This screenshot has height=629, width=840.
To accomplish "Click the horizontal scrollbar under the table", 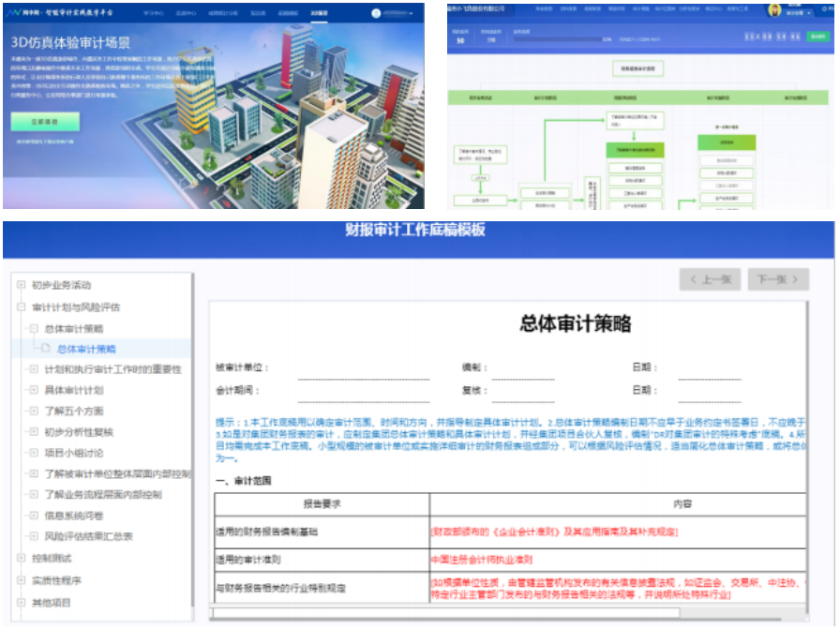I will tap(394, 613).
